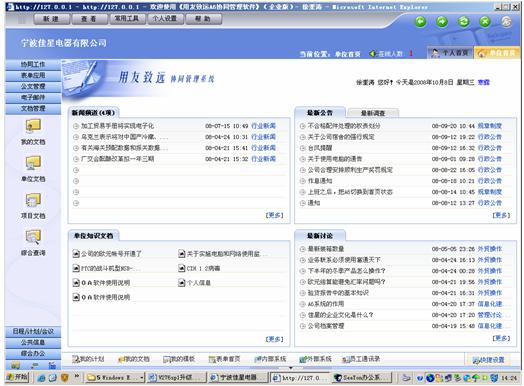Screen dimensions: 524x386
Task: Expand the 日程/计划/会议 sidebar section
Action: pyautogui.click(x=33, y=331)
